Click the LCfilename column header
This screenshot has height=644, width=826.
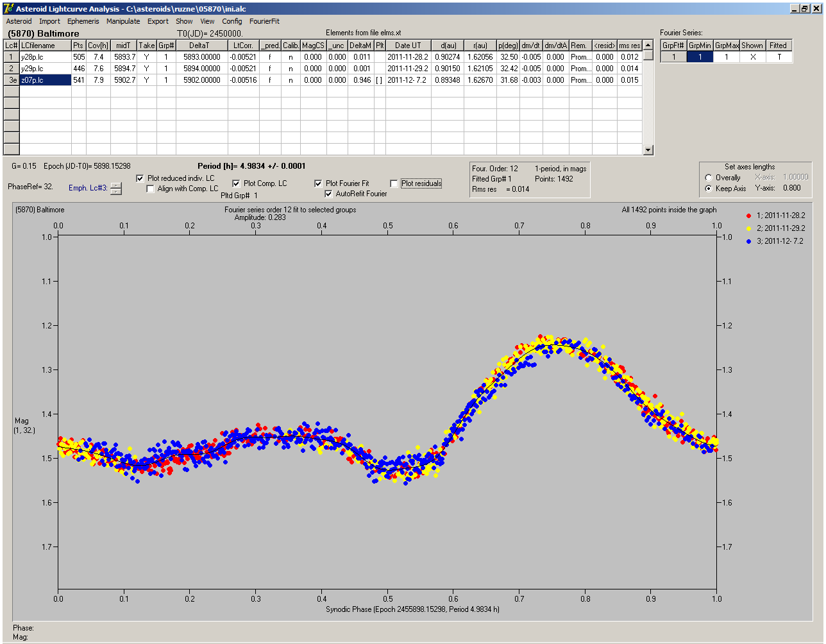[46, 46]
